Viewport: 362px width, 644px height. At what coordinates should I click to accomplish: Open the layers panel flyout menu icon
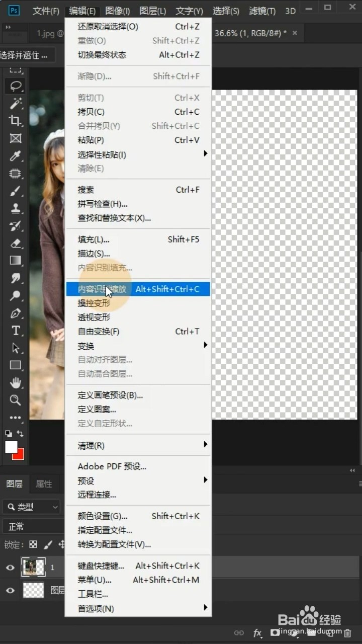pyautogui.click(x=359, y=484)
